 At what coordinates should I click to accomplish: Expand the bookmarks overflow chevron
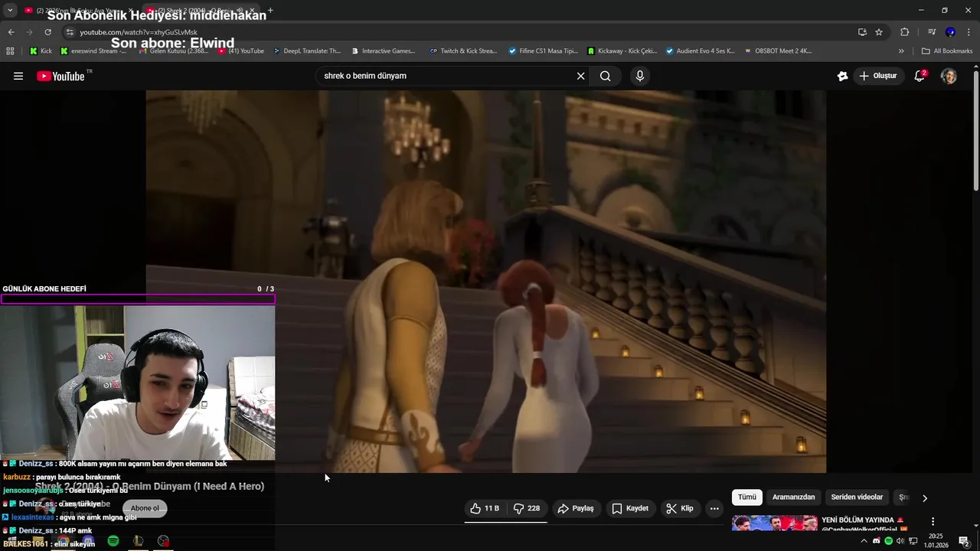coord(901,51)
